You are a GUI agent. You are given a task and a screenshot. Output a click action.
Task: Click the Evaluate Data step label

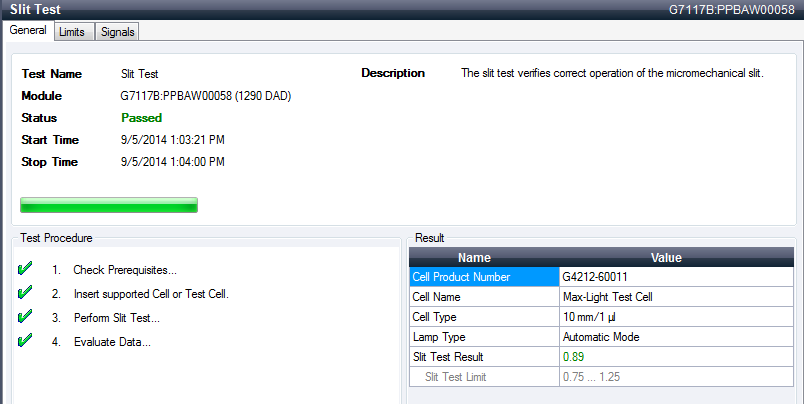[x=111, y=342]
